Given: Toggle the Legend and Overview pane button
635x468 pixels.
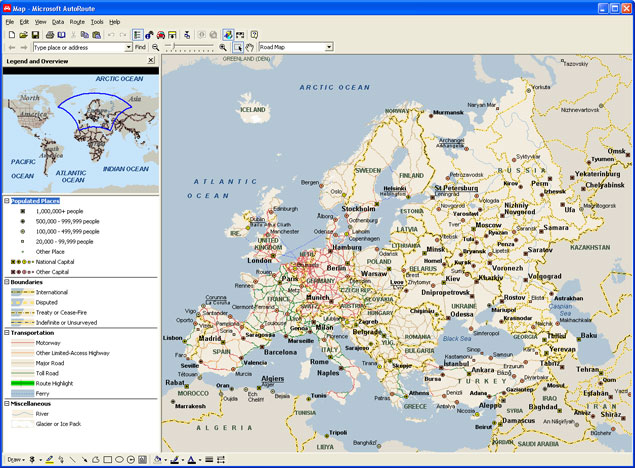Looking at the screenshot, I should (137, 35).
